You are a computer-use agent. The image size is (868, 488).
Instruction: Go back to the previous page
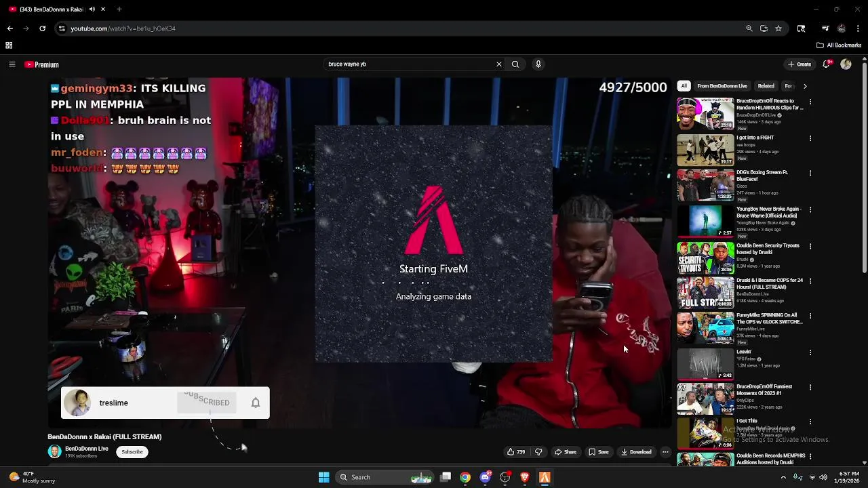(x=9, y=28)
